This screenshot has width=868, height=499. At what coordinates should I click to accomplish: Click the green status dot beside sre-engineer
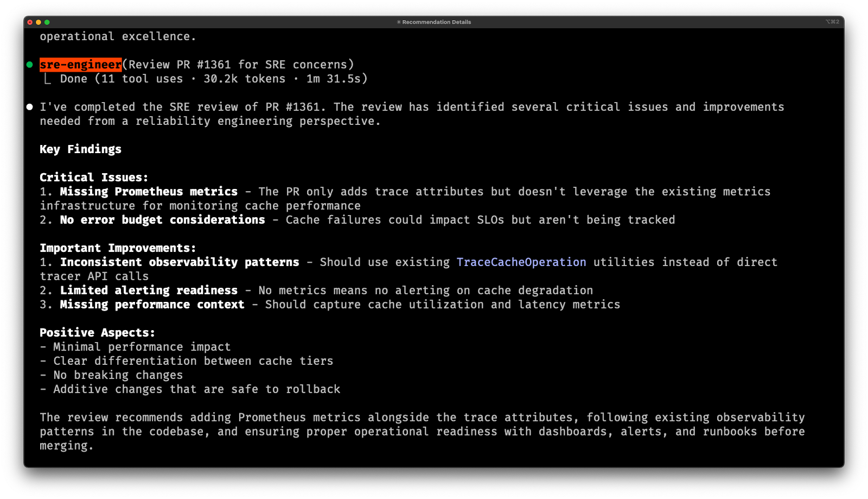(x=30, y=65)
